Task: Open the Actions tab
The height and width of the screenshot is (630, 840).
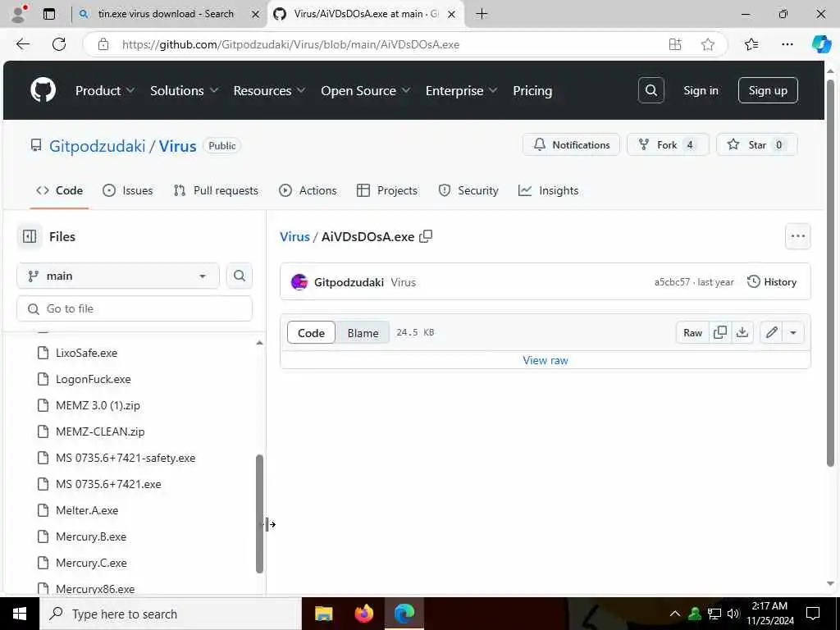Action: [x=308, y=190]
